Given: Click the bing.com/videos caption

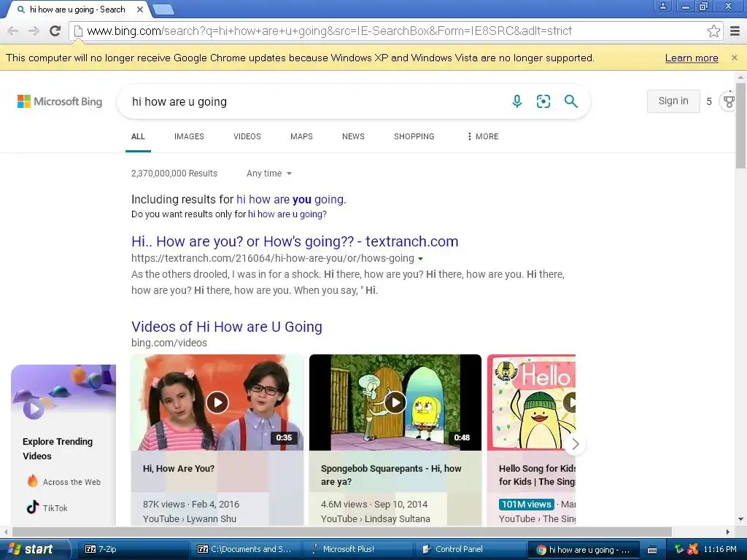Looking at the screenshot, I should tap(169, 343).
